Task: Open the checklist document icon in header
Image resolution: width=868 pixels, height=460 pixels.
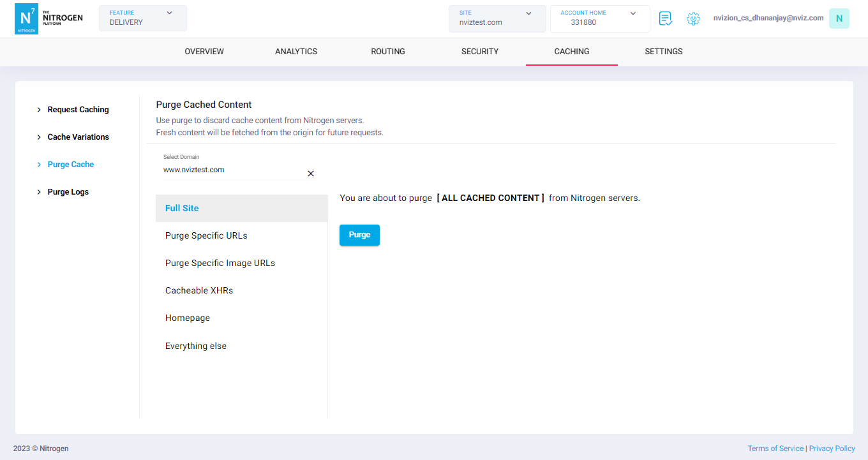Action: [x=666, y=19]
